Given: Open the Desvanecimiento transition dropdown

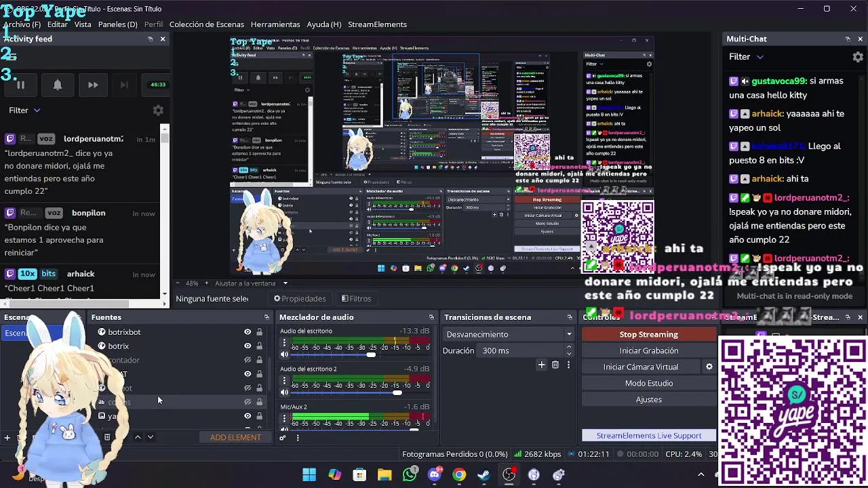Looking at the screenshot, I should point(509,334).
